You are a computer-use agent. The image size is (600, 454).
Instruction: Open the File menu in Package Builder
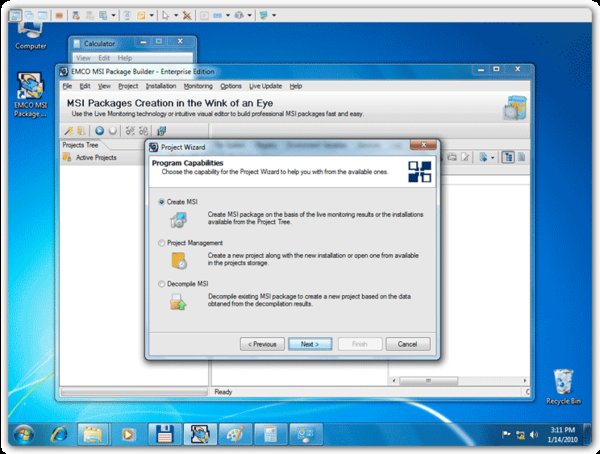(67, 86)
